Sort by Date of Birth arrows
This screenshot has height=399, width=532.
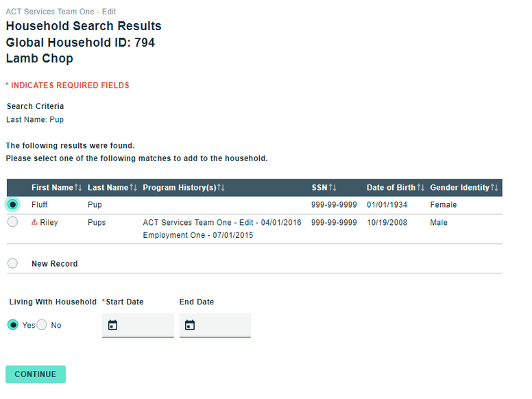point(421,188)
